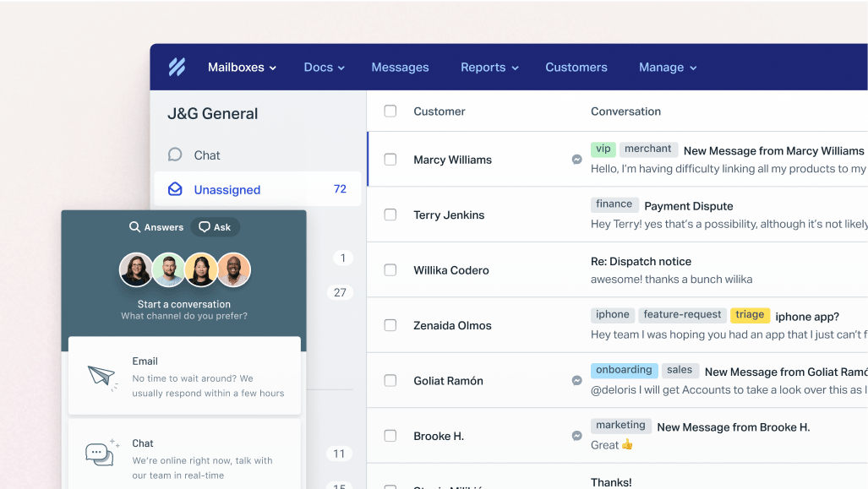Click customer name Willika Codero
This screenshot has width=868, height=489.
[451, 270]
